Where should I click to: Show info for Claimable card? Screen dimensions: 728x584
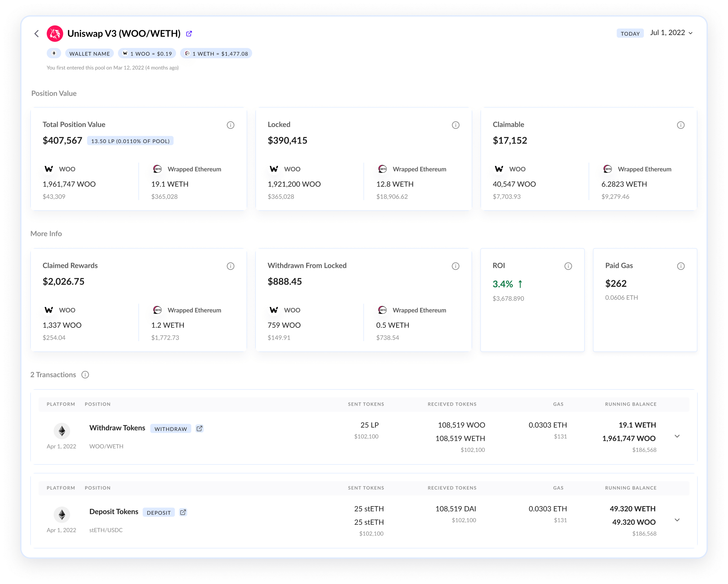pos(681,125)
